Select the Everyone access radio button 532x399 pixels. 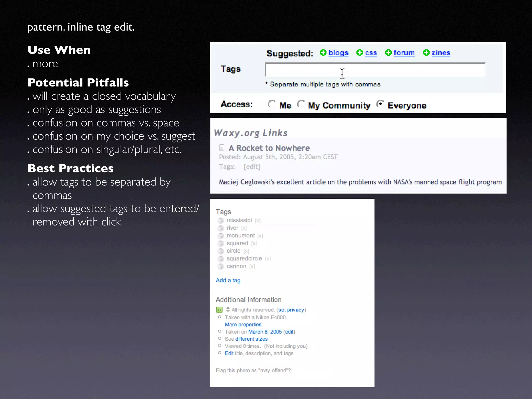tap(380, 104)
